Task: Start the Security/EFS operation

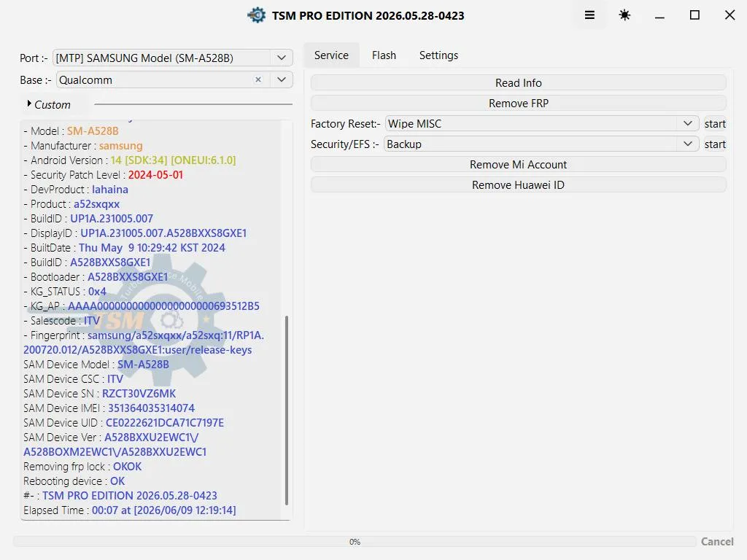Action: pyautogui.click(x=715, y=144)
